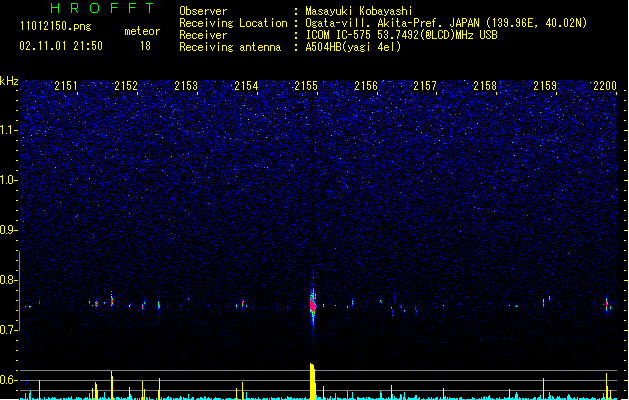Screen dimensions: 629x400
Task: Click the 2152 time marker
Action: pyautogui.click(x=126, y=86)
